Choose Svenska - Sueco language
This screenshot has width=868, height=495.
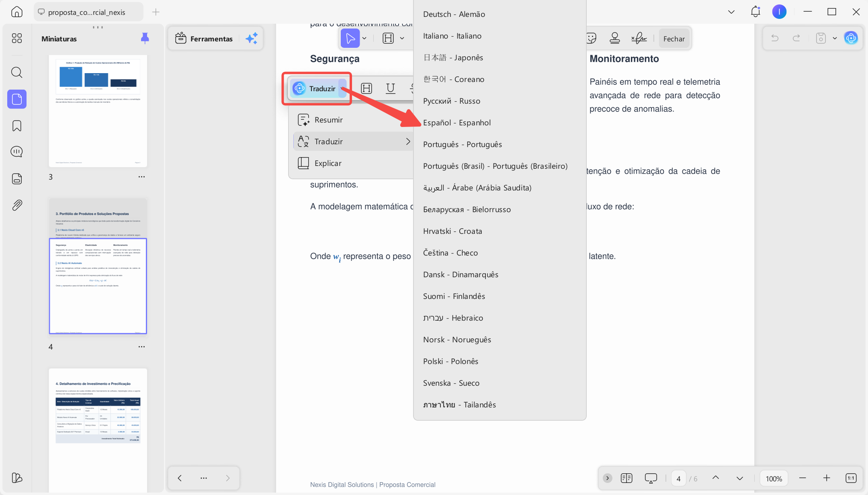click(x=500, y=383)
